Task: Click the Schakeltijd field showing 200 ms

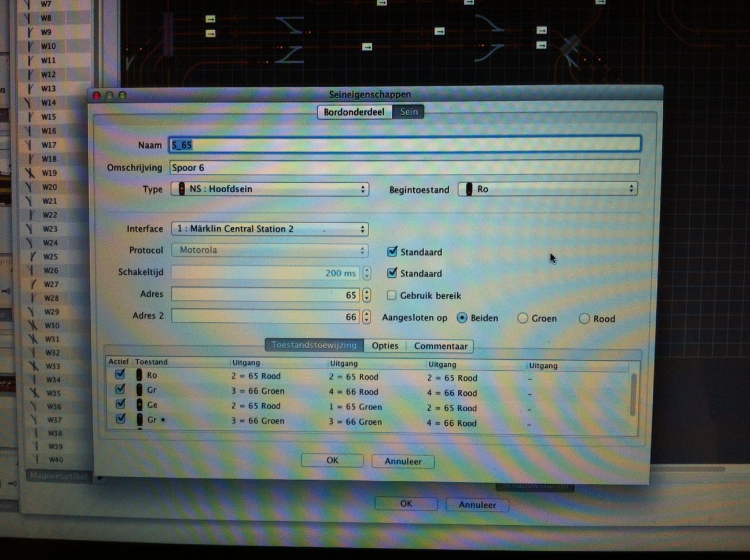Action: [266, 272]
